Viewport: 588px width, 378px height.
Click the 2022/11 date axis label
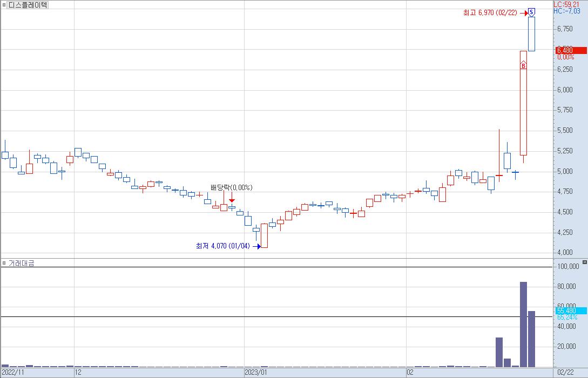13,373
